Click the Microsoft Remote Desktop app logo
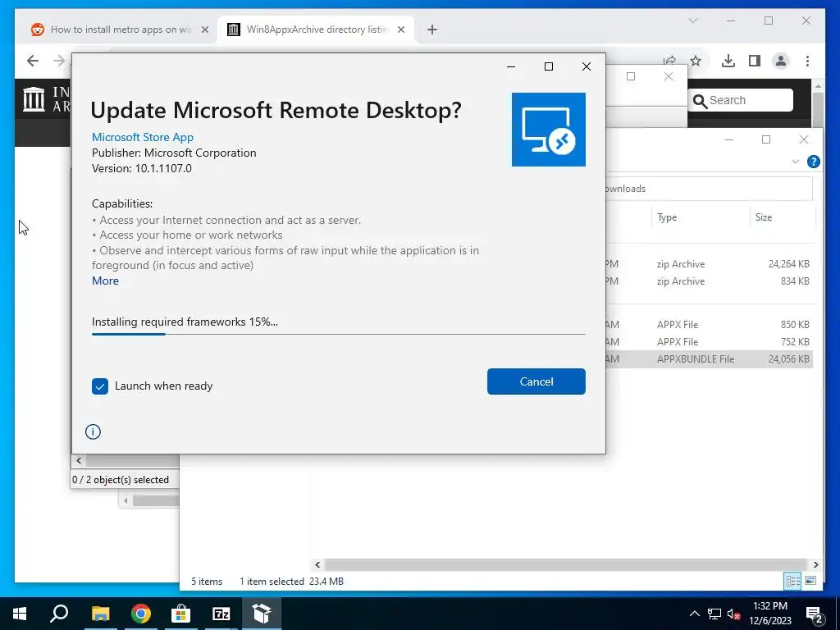The image size is (840, 630). tap(549, 130)
